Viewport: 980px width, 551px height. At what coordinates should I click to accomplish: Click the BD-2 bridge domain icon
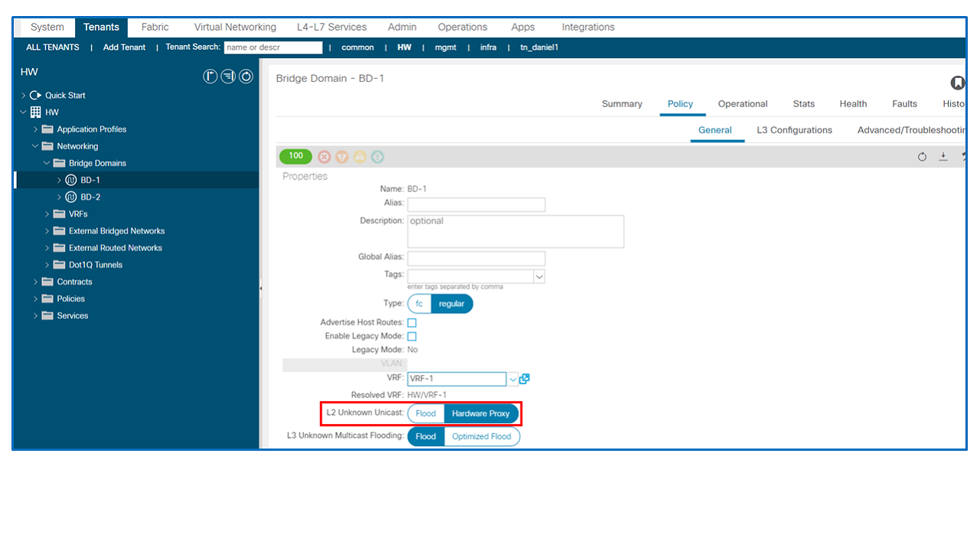pyautogui.click(x=71, y=197)
